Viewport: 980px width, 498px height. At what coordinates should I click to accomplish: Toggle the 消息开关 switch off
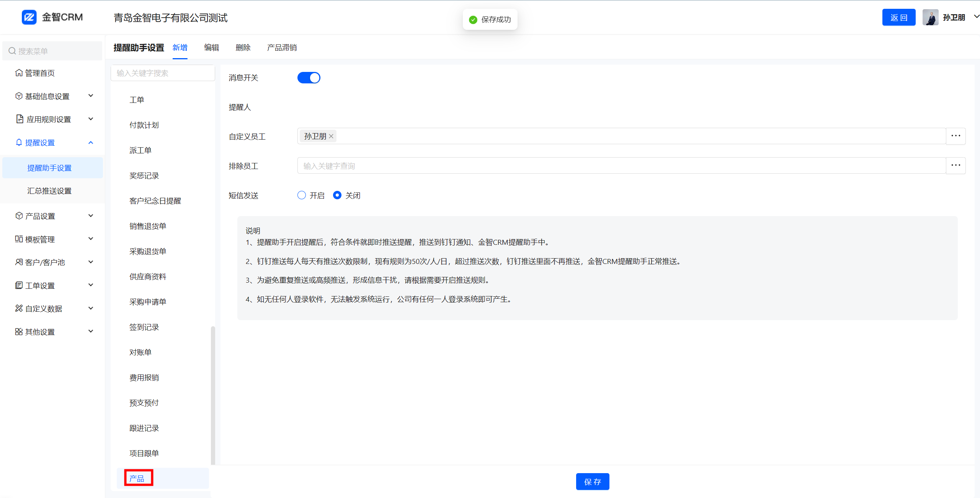click(x=309, y=78)
